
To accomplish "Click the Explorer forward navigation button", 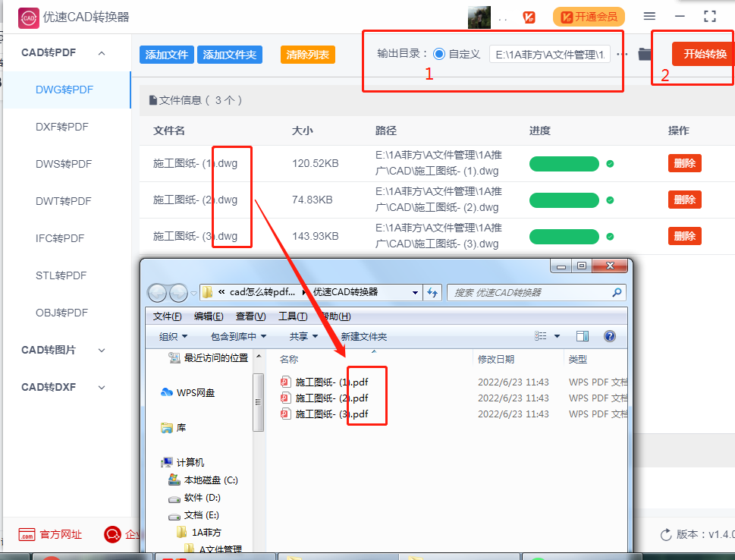I will (x=178, y=293).
